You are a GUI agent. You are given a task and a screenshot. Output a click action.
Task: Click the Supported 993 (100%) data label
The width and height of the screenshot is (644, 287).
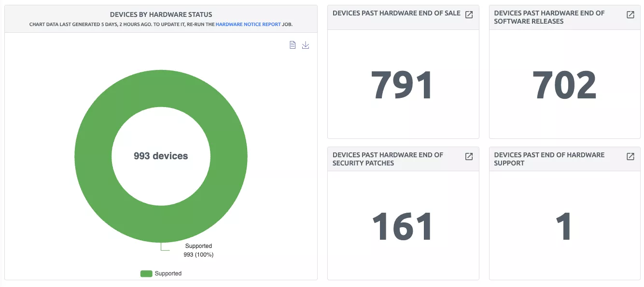[198, 250]
